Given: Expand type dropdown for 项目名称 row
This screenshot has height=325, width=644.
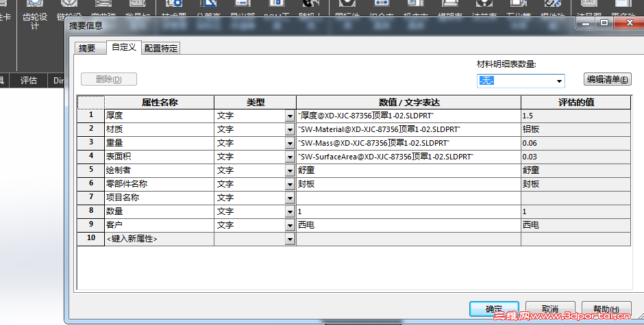Looking at the screenshot, I should 290,198.
